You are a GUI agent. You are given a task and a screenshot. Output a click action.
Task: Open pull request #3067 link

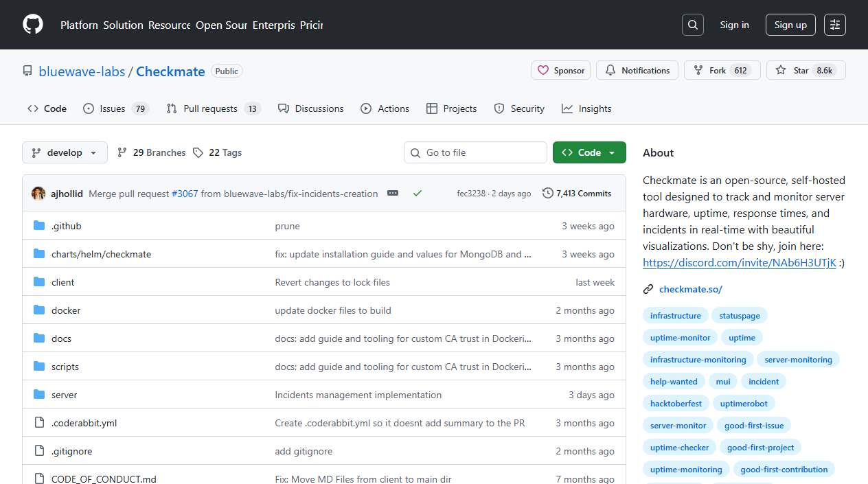pyautogui.click(x=185, y=194)
